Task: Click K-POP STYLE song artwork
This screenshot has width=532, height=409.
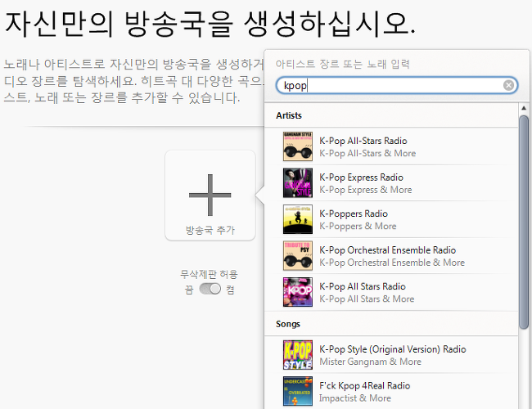Action: [x=298, y=355]
